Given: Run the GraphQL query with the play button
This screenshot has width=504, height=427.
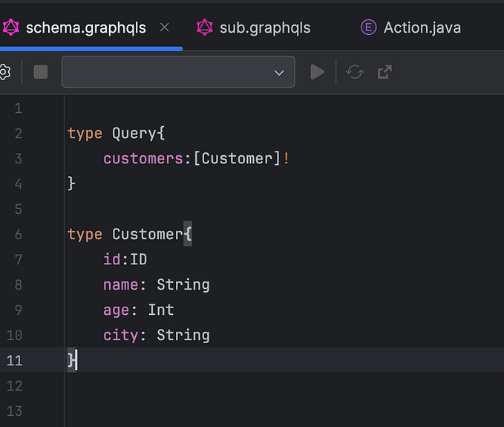Looking at the screenshot, I should click(x=317, y=72).
